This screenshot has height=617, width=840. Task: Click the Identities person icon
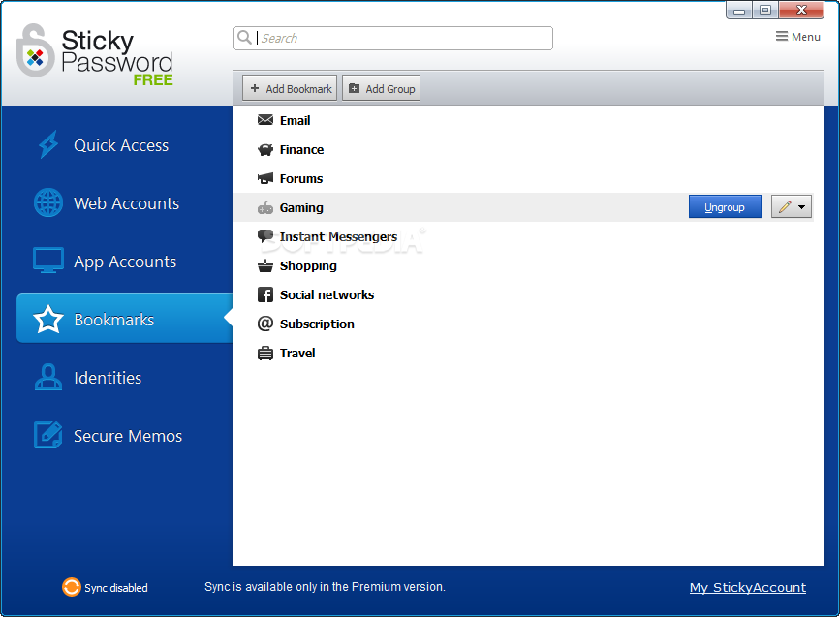click(x=48, y=377)
